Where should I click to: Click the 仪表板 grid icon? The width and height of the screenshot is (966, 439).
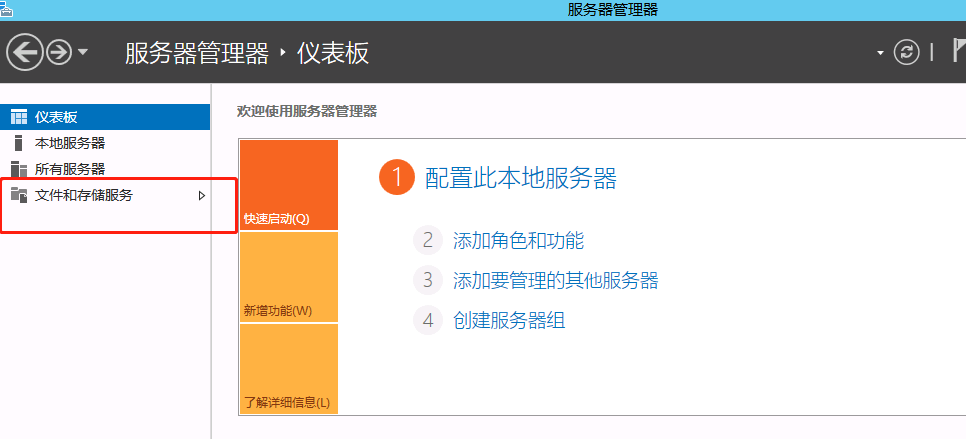coord(19,117)
